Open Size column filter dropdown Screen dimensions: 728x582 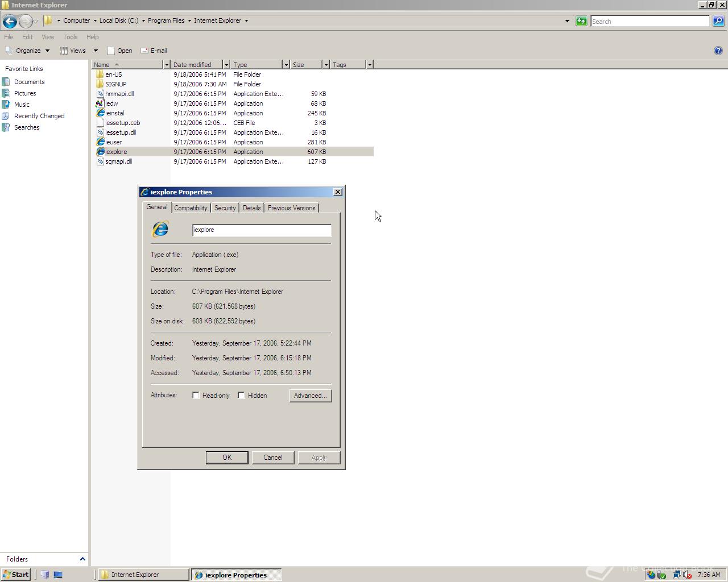[x=326, y=65]
